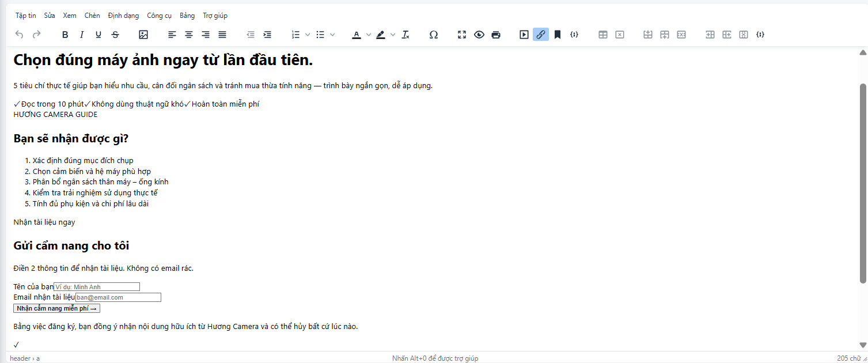Toggle strikethrough formatting

pyautogui.click(x=115, y=35)
